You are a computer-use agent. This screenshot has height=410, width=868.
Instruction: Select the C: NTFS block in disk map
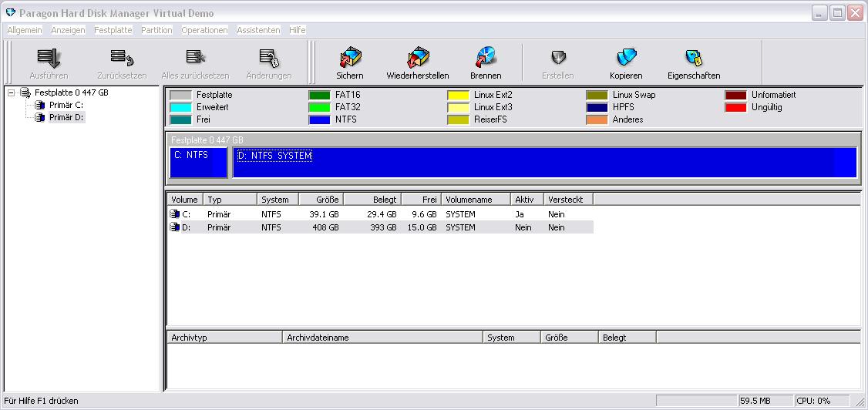click(x=198, y=163)
